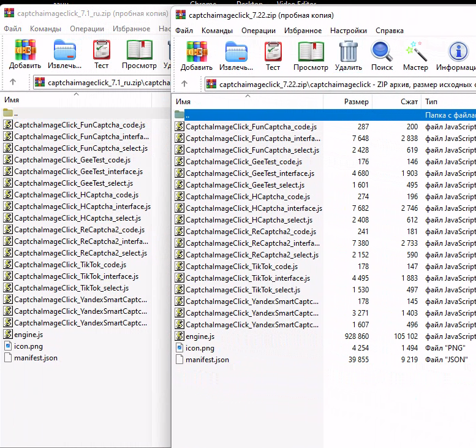Select engine.js in the 7.22 archive list
Viewport: 476px width, 448px height.
click(200, 336)
